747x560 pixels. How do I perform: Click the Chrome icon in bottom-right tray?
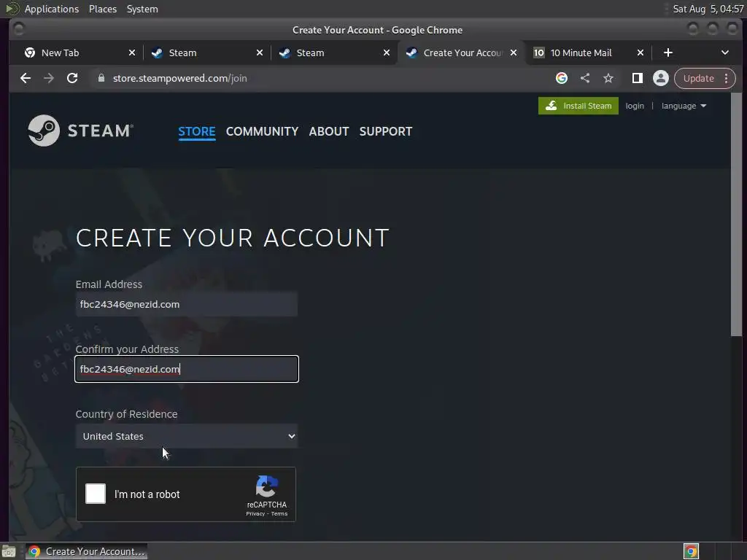point(692,551)
